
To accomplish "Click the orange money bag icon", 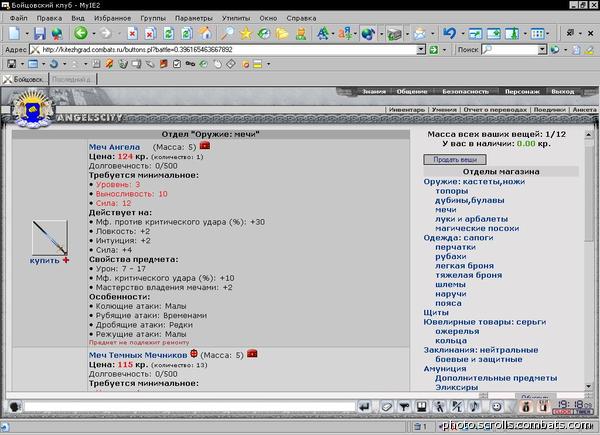I will click(526, 407).
